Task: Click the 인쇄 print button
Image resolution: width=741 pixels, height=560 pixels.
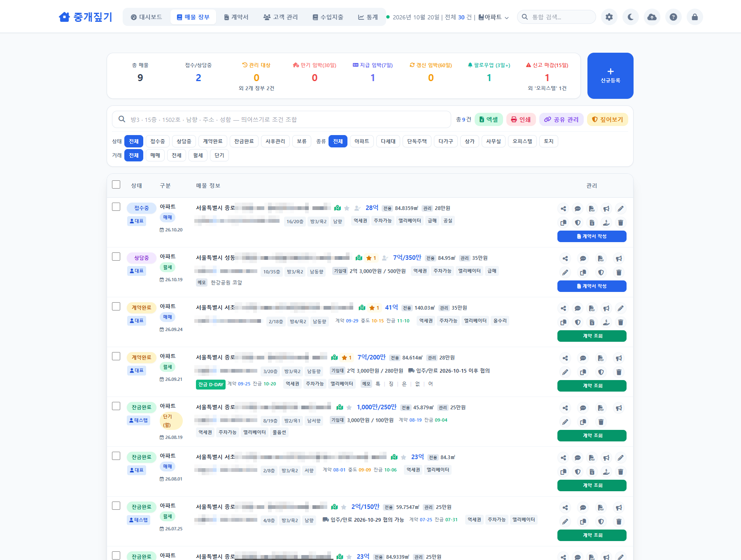Action: coord(521,119)
